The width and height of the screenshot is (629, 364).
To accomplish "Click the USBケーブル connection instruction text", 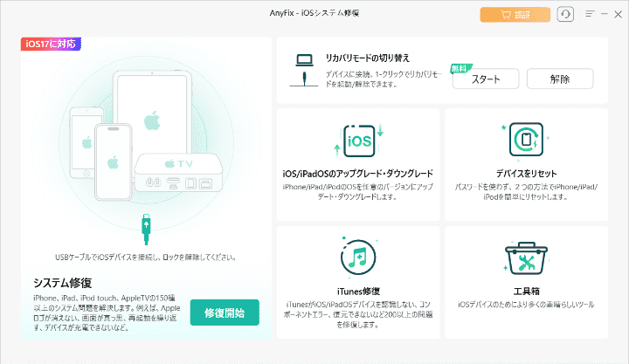I will 145,257.
